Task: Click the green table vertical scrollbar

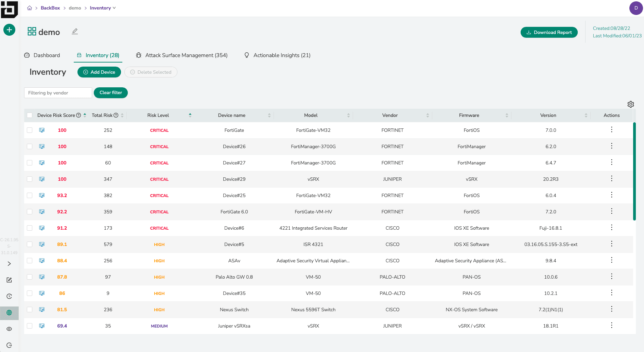Action: [x=634, y=171]
